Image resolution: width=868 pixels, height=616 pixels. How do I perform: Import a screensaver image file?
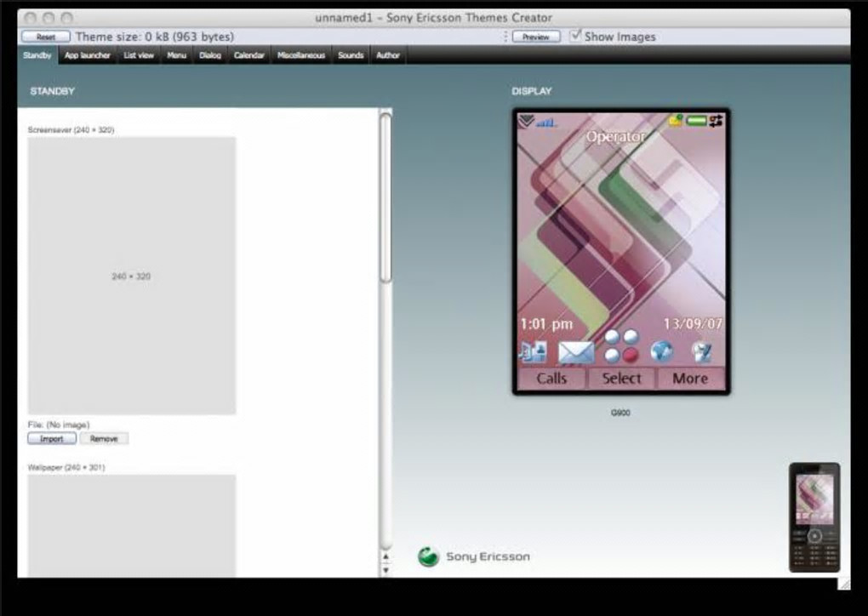[x=52, y=439]
